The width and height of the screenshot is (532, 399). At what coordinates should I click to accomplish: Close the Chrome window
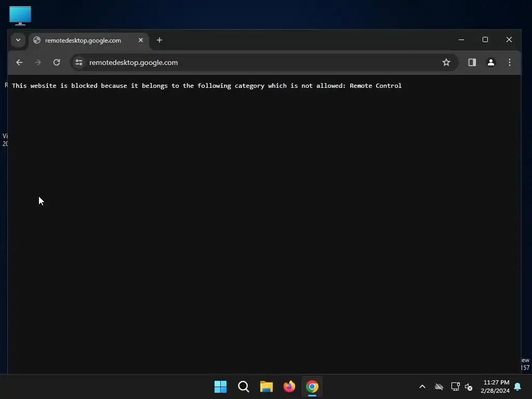pos(509,39)
